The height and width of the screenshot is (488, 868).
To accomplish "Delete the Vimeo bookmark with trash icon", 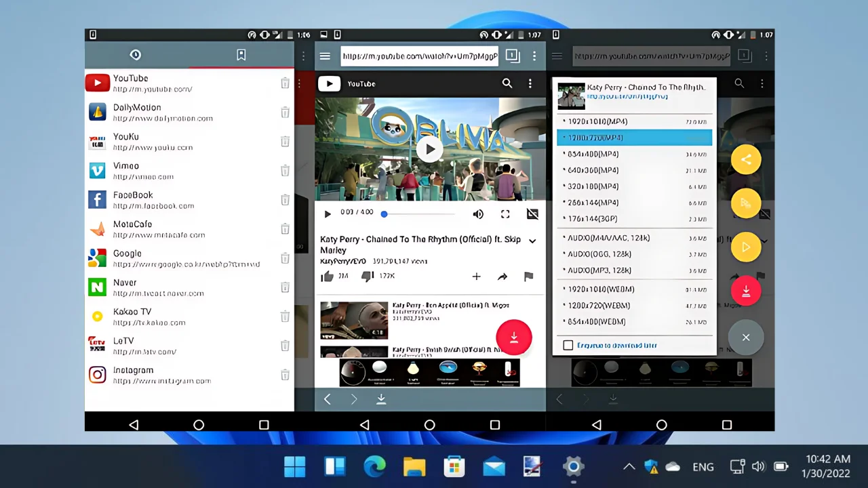I will [x=285, y=171].
